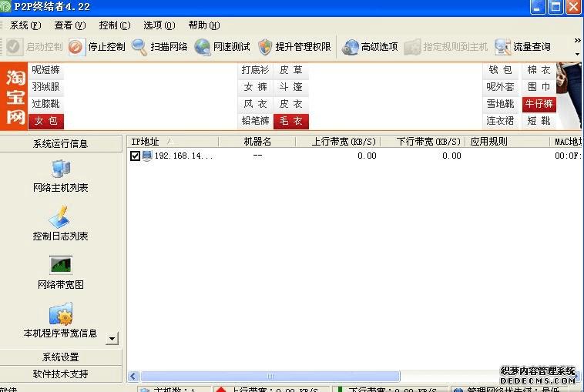Image resolution: width=584 pixels, height=392 pixels.
Task: Open 网络主机列表 via its computer icon
Action: [x=61, y=169]
